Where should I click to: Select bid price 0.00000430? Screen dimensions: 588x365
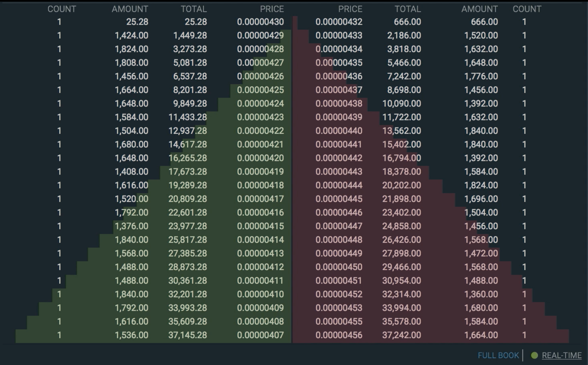tap(260, 22)
